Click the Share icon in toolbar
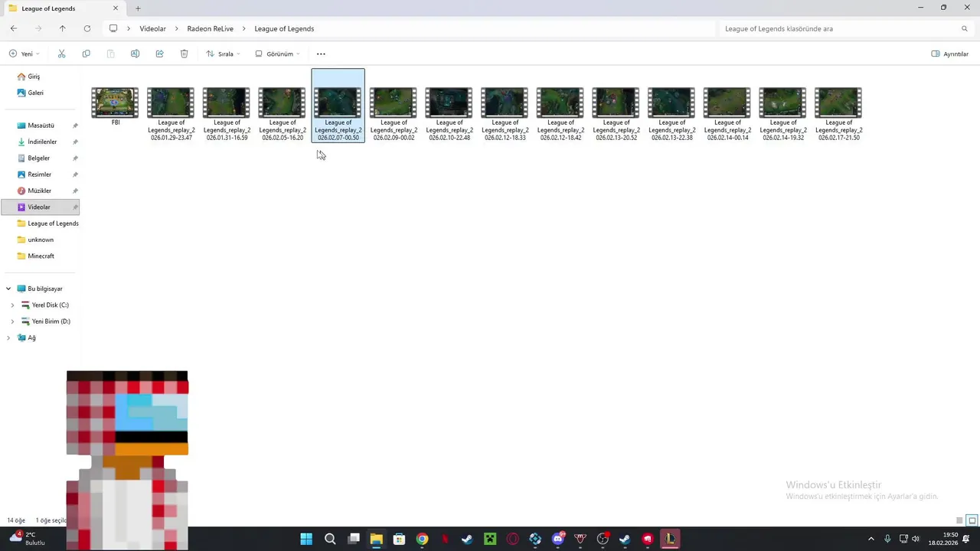The height and width of the screenshot is (551, 980). click(x=159, y=54)
